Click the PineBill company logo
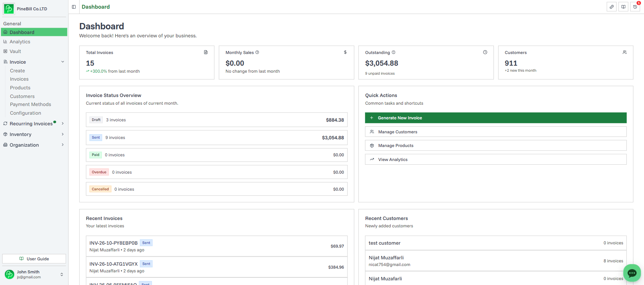This screenshot has height=285, width=644. pos(9,9)
